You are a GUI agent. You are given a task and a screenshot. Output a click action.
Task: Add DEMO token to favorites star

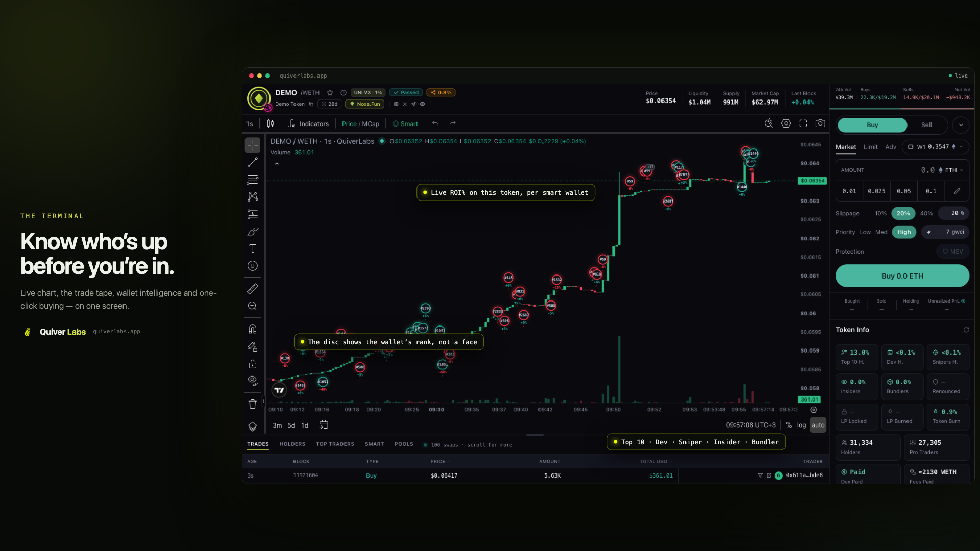tap(330, 93)
